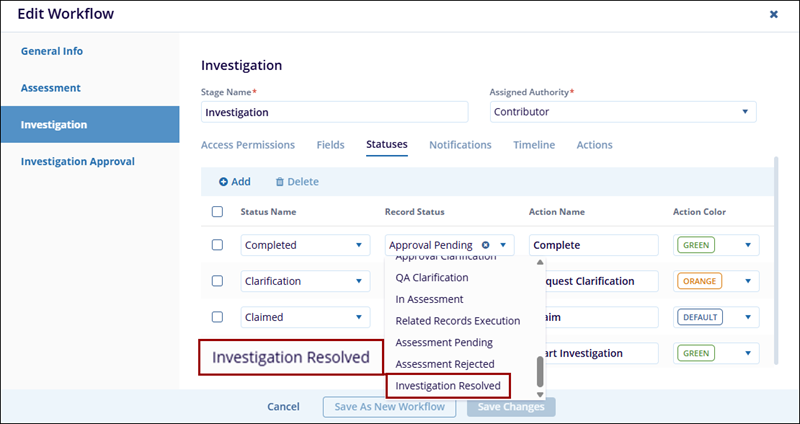Select Investigation Resolved from the list

[x=447, y=386]
